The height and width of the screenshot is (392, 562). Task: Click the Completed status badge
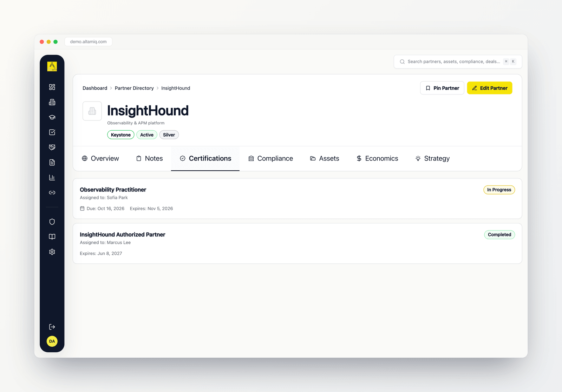(x=499, y=235)
